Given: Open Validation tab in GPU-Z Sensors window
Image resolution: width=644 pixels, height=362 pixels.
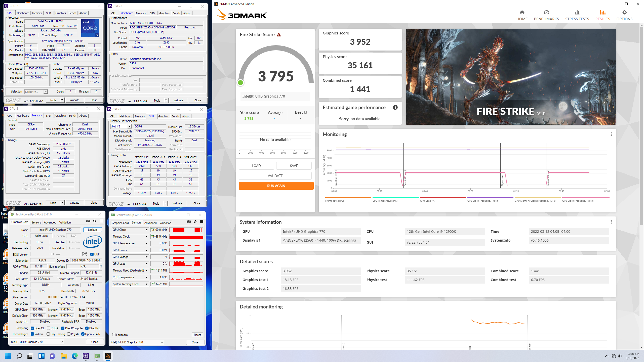Looking at the screenshot, I should (166, 223).
